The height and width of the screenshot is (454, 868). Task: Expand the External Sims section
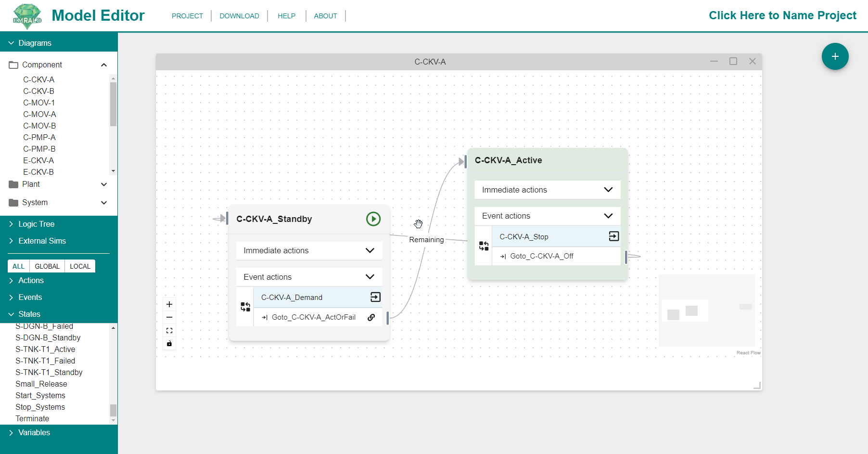[x=11, y=241]
